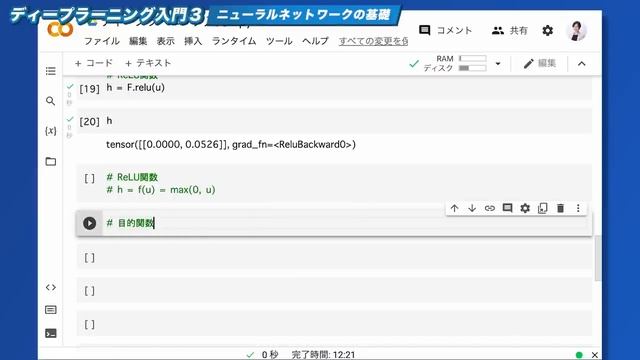Add a comment to the selected cell

[507, 208]
